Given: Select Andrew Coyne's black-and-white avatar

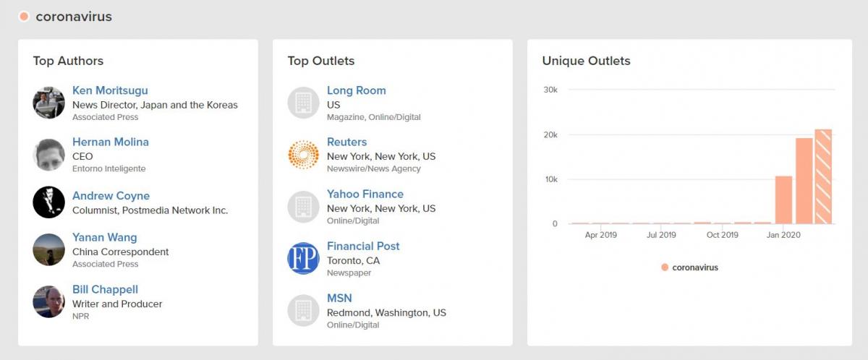Looking at the screenshot, I should [48, 202].
